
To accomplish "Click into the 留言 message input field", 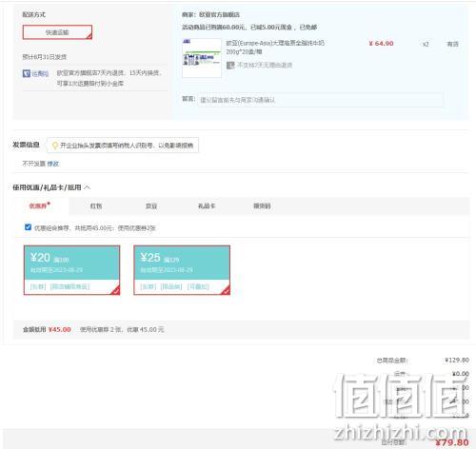I will point(320,100).
